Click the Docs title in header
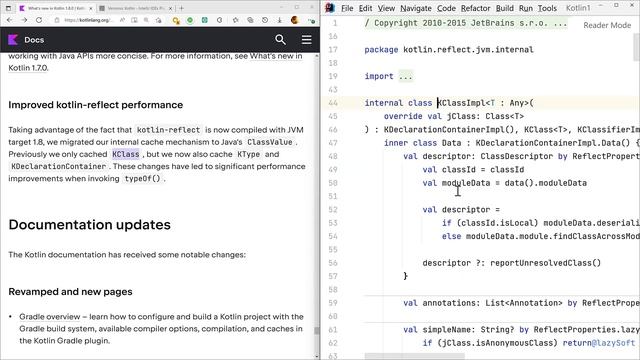The width and height of the screenshot is (640, 360). point(34,40)
